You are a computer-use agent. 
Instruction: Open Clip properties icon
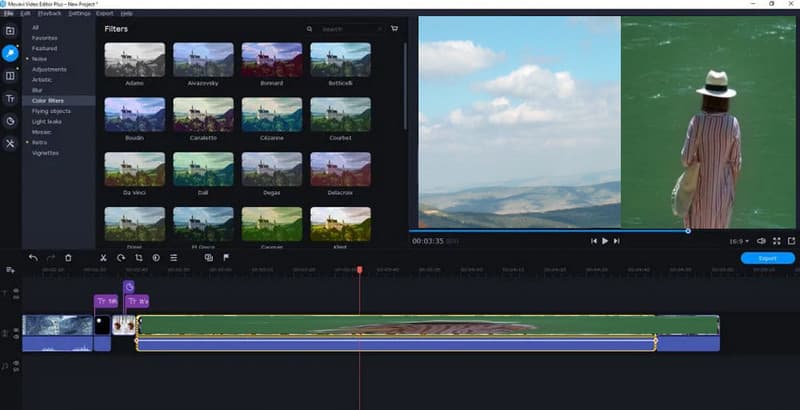click(x=173, y=258)
